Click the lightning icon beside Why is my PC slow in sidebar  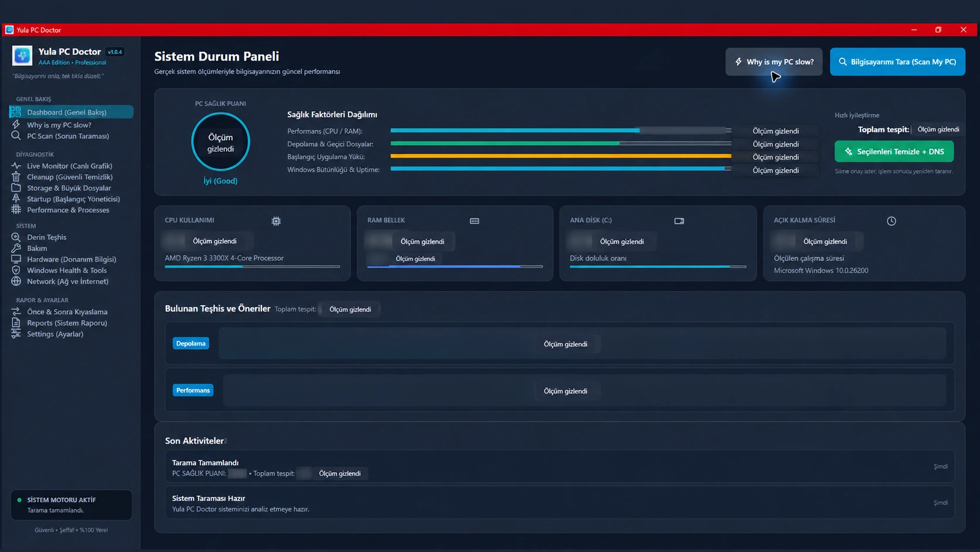16,124
